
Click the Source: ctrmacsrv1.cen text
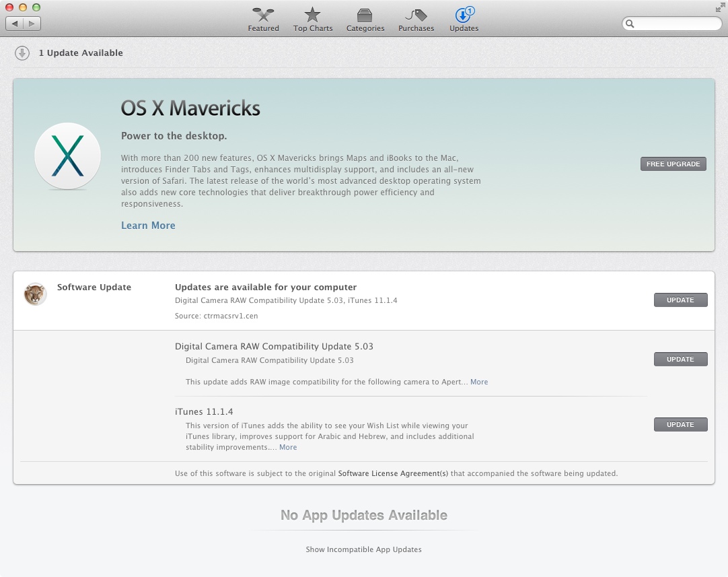pos(217,316)
